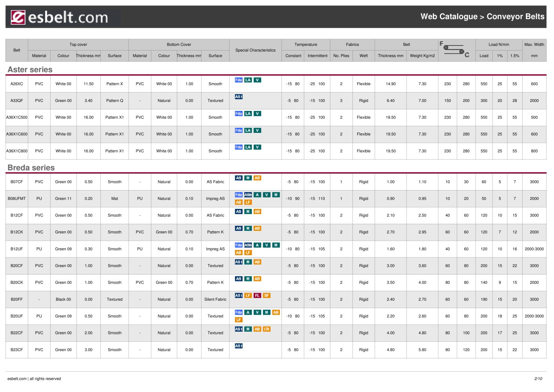The image size is (554, 392).
Task: Click the FL badge in B20FF row
Action: [x=257, y=296]
